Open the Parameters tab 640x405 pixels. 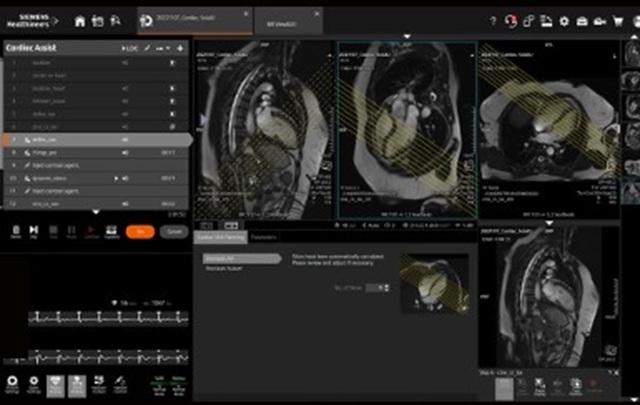264,237
